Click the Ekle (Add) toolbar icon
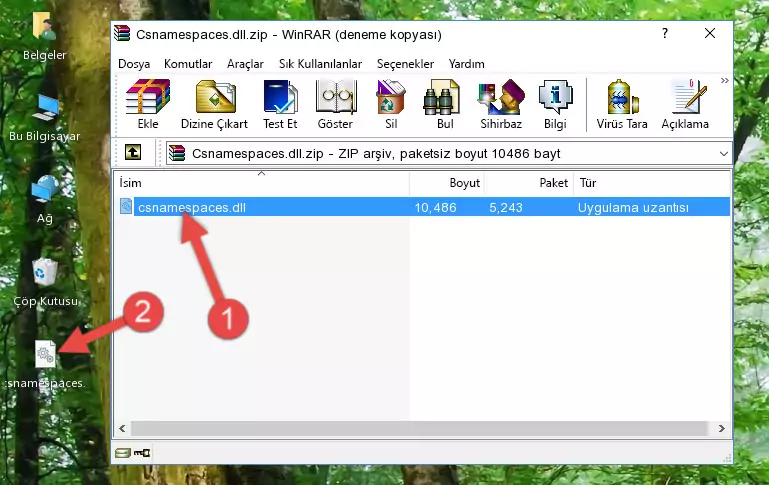 148,104
